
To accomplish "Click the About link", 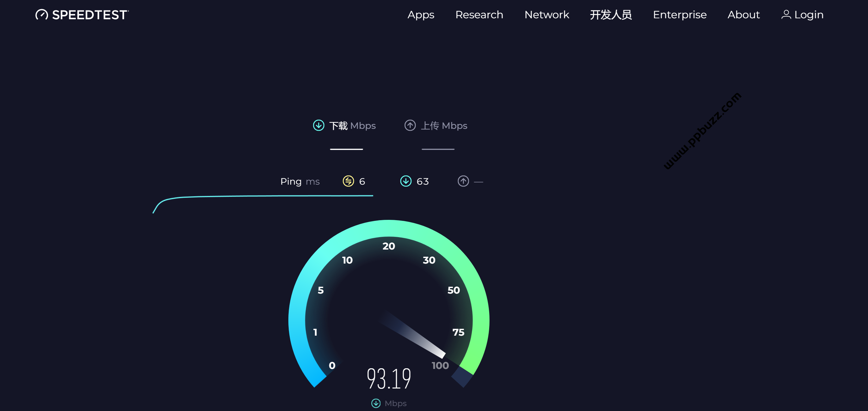I will point(744,14).
